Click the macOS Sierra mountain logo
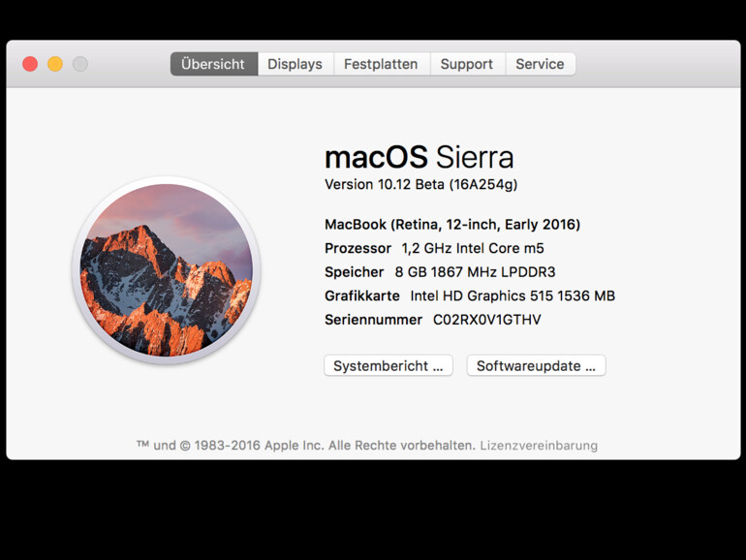 click(166, 269)
